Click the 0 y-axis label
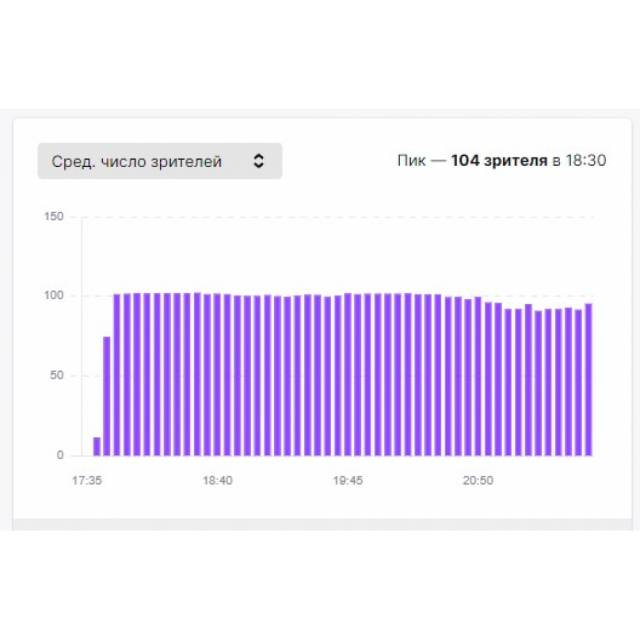Viewport: 640px width, 640px height. [60, 455]
